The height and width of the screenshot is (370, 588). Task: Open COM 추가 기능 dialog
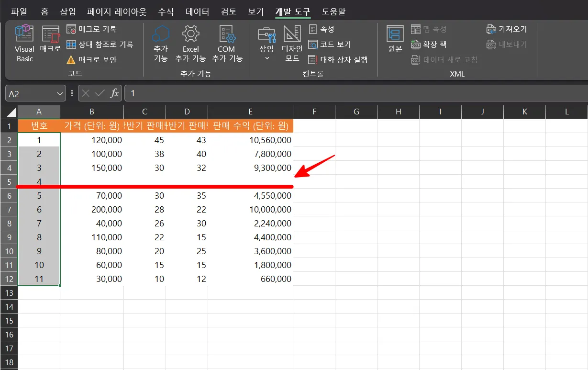(x=227, y=43)
